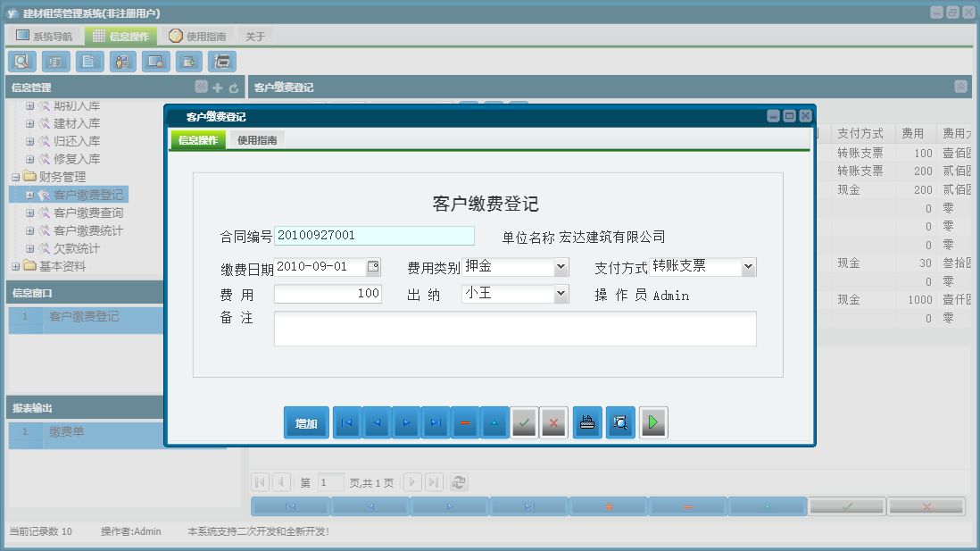Click the teal up-triangle edit button in dialog
The width and height of the screenshot is (980, 551).
[494, 422]
